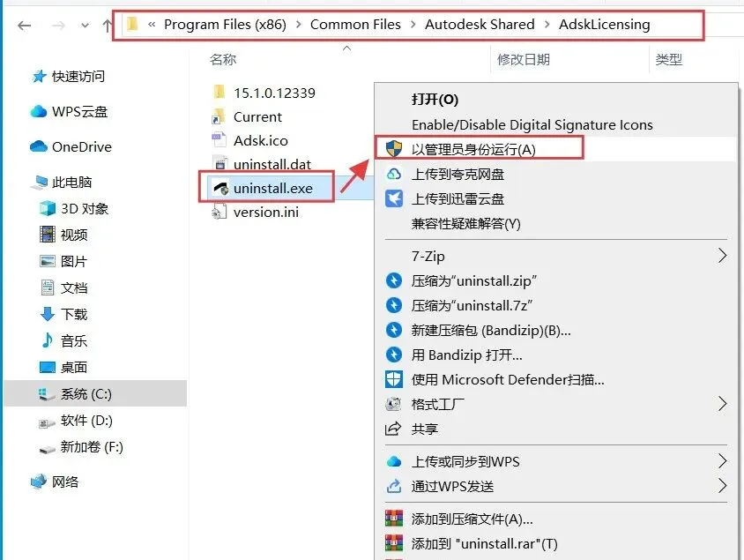Screen dimensions: 744x560
Task: Click the Microsoft Defender scan shield icon
Action: [x=394, y=379]
